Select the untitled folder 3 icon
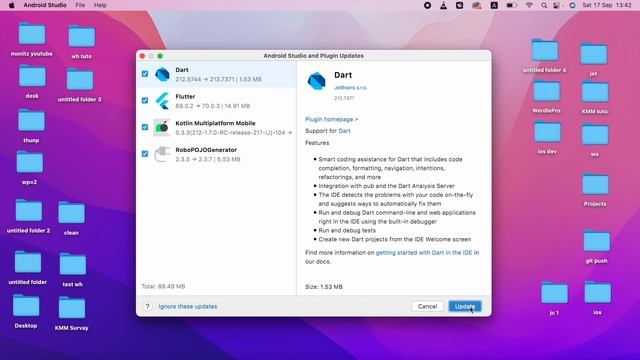The width and height of the screenshot is (640, 360). pos(80,80)
